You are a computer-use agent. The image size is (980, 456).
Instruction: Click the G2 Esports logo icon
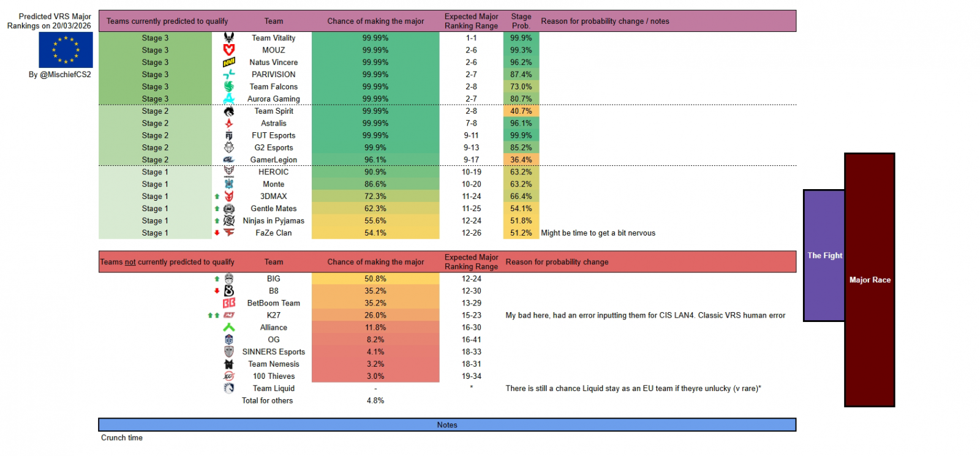click(x=228, y=148)
